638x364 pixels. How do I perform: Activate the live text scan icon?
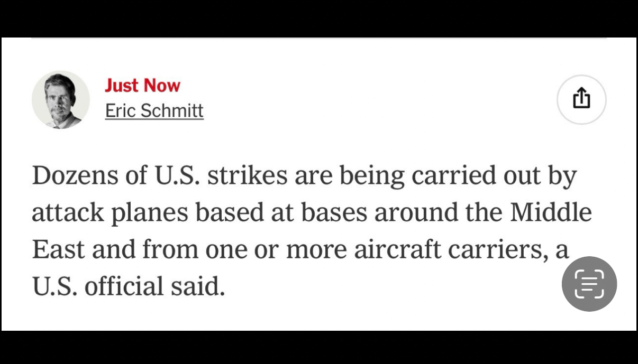point(589,284)
